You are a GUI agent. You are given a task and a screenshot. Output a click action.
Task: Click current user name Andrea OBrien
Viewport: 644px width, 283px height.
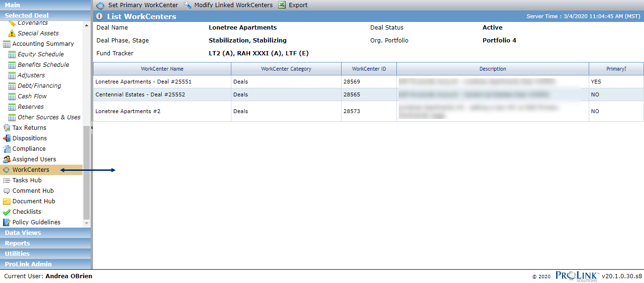click(x=69, y=276)
